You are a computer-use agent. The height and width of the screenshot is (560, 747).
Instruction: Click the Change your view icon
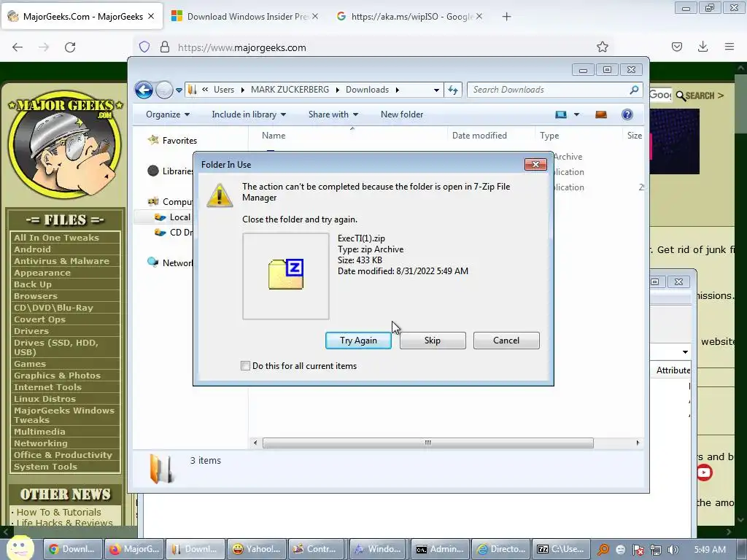tap(561, 114)
